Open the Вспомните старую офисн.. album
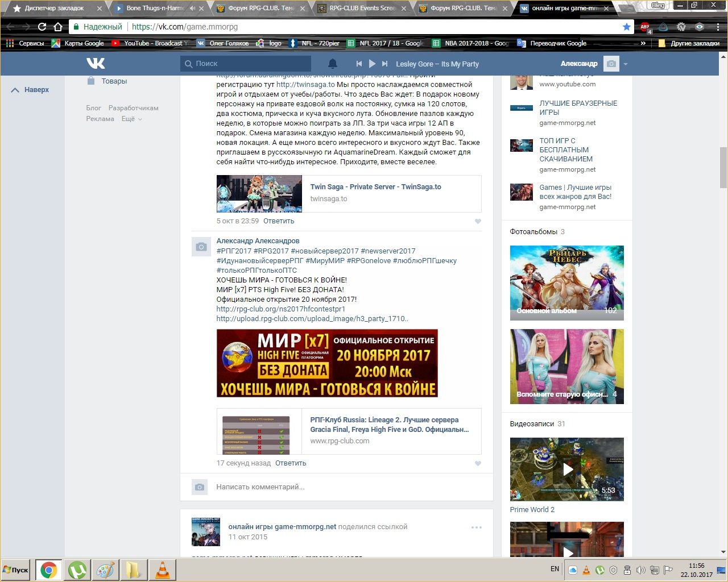 click(566, 367)
